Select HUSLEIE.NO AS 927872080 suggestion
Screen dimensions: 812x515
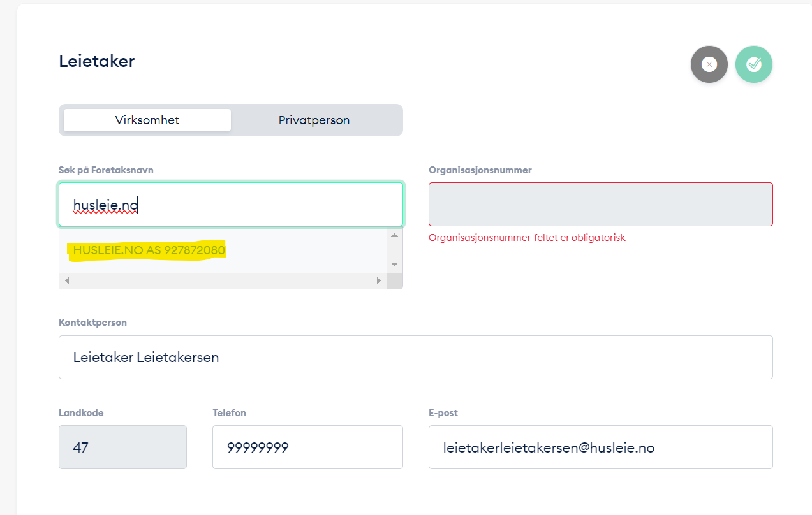tap(149, 250)
